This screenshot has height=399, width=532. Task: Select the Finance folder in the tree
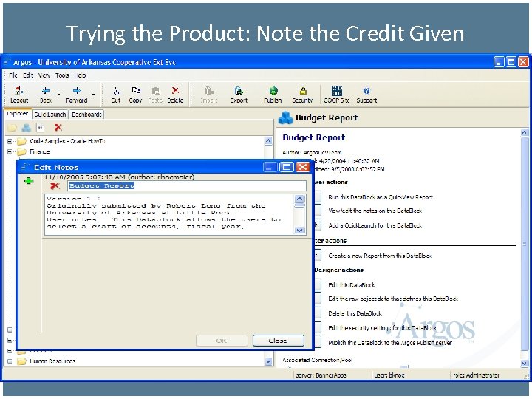click(40, 151)
